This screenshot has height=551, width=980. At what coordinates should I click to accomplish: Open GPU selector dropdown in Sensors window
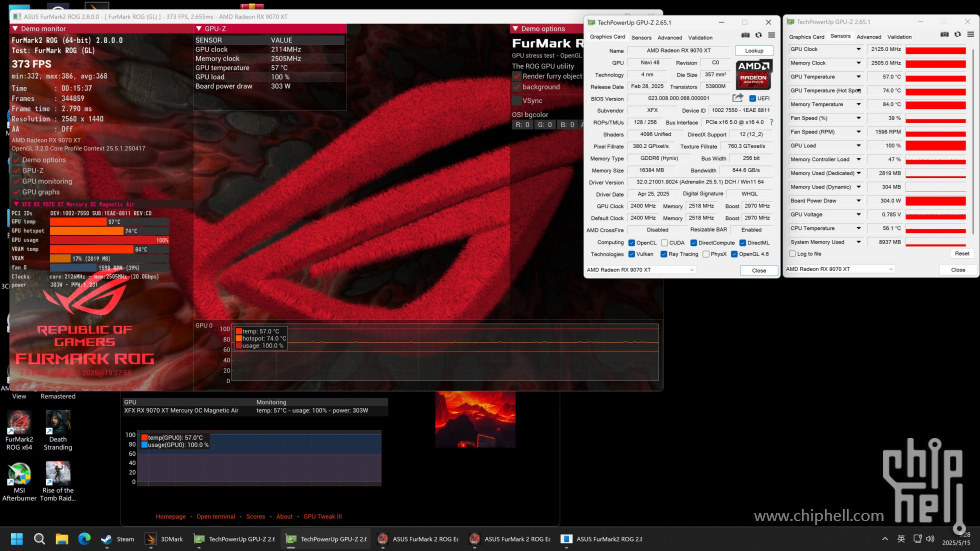click(840, 269)
